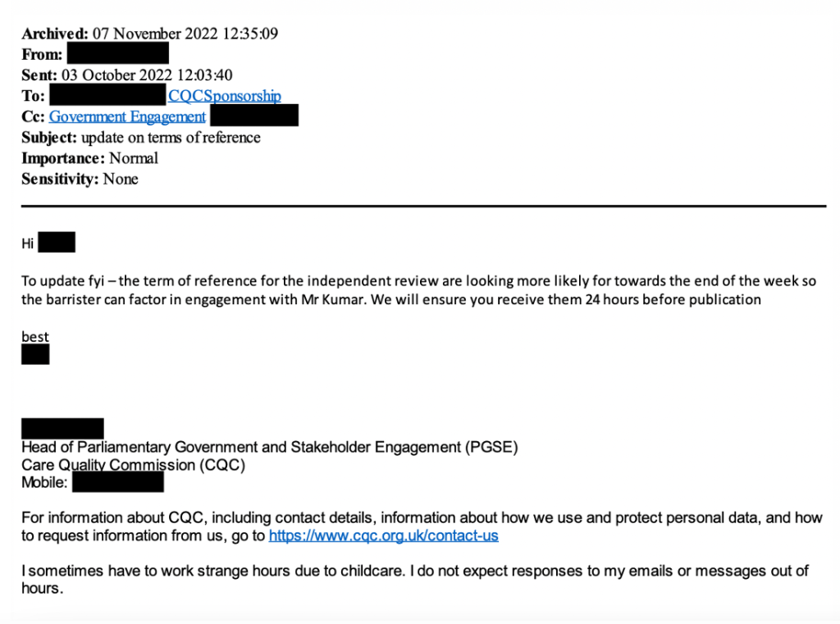
Task: Click the redacted name after Hi
Action: click(x=57, y=243)
